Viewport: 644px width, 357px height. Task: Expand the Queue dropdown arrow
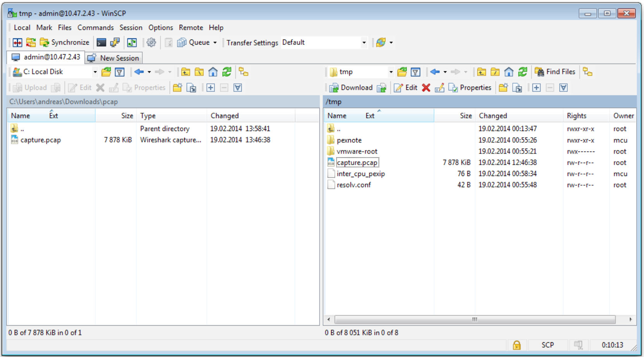pos(215,43)
